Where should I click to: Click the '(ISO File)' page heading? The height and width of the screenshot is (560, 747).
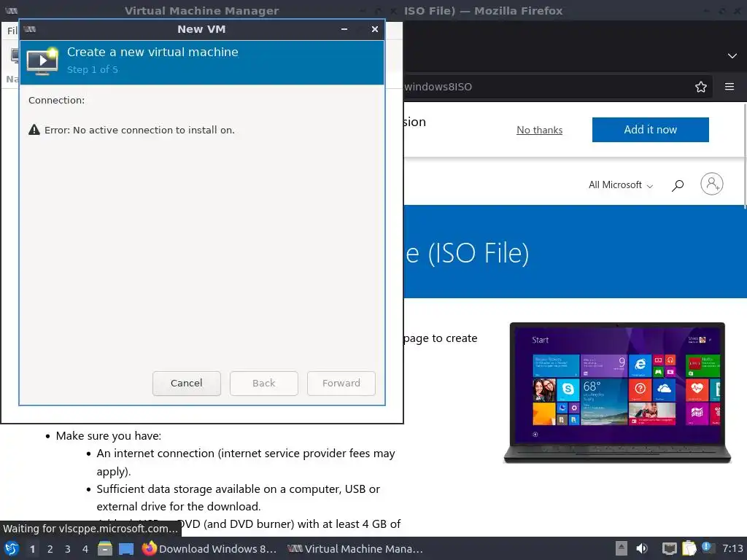click(479, 253)
